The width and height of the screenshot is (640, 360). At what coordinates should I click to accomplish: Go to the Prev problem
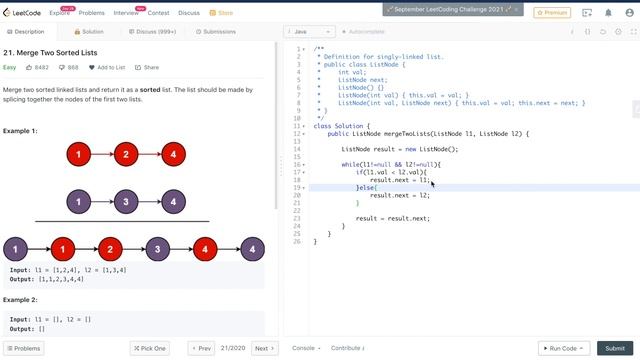click(201, 349)
